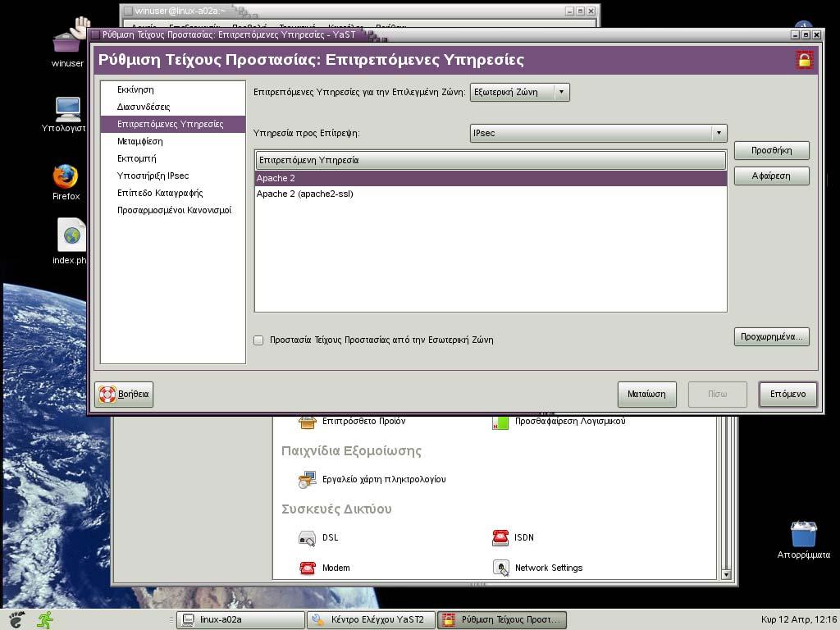Select the Apache 2 (apache2-ssl) row
840x630 pixels.
click(491, 194)
